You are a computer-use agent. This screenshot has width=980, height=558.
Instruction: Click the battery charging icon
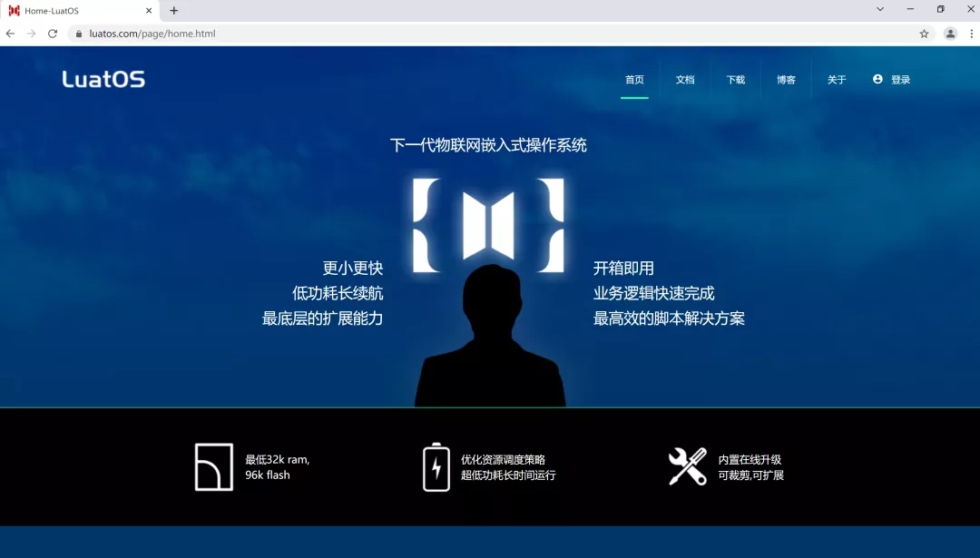click(x=436, y=466)
